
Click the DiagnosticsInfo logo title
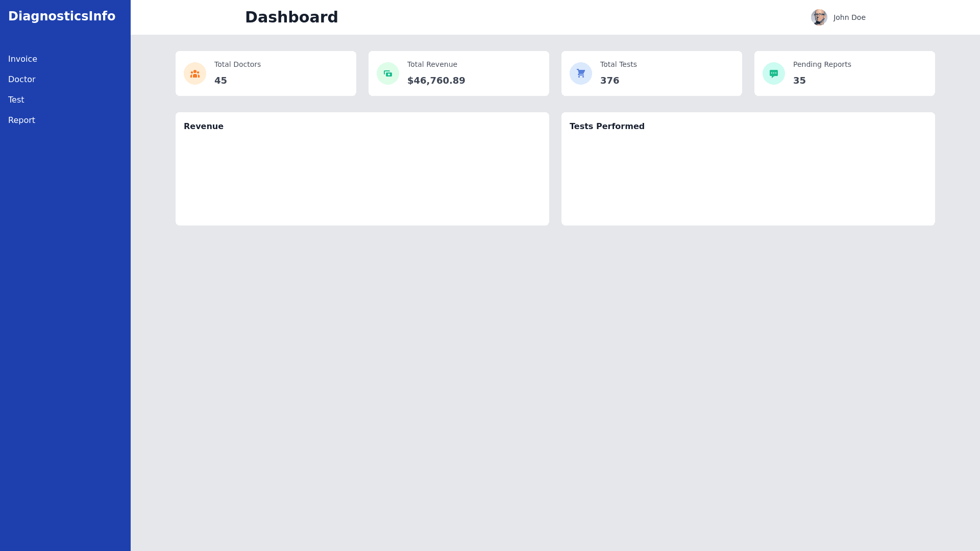click(62, 16)
